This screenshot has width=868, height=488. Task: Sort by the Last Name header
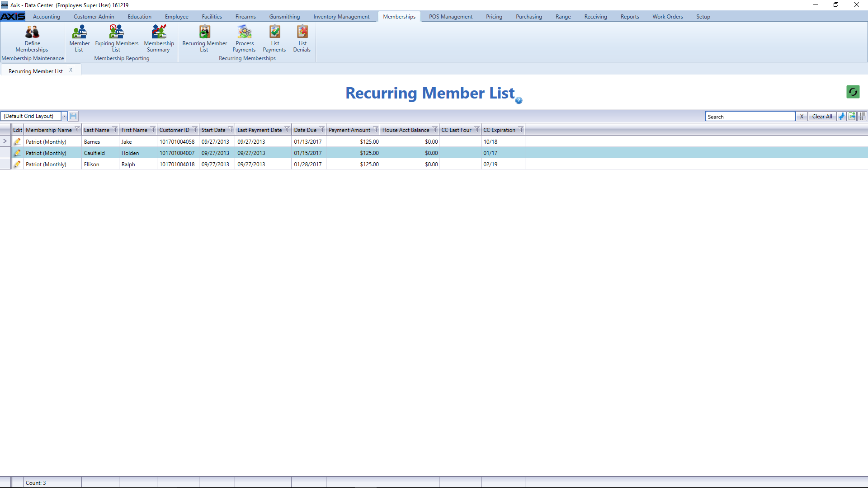point(96,130)
